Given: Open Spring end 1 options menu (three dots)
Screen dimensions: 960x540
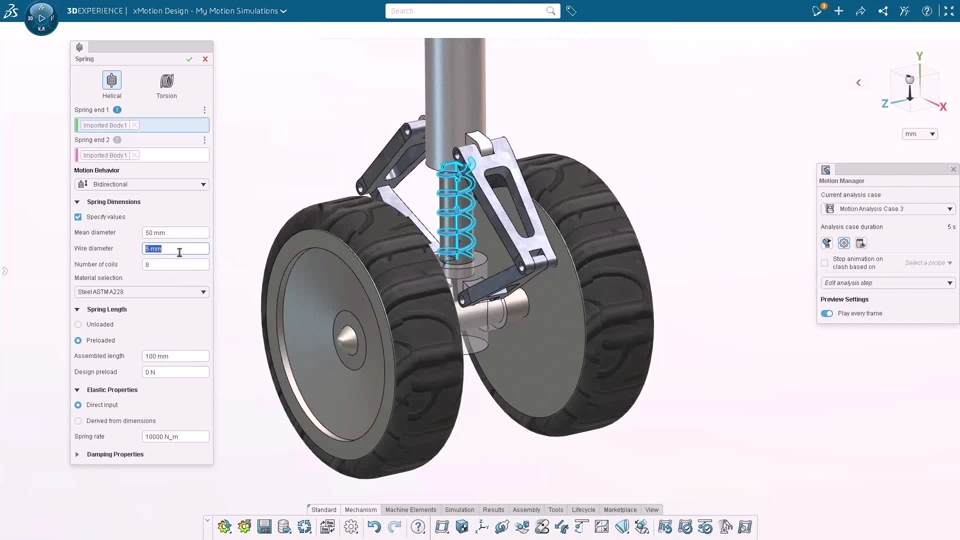Looking at the screenshot, I should pos(204,110).
